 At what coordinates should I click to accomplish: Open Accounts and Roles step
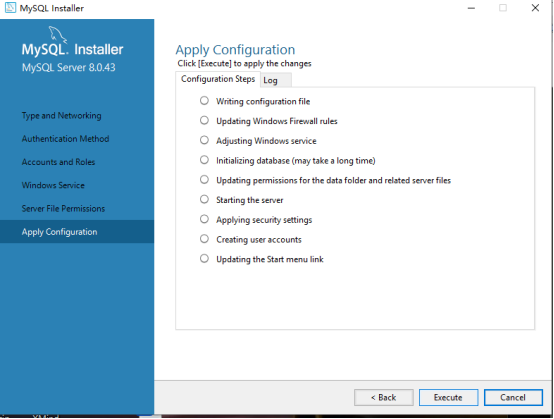pos(58,162)
